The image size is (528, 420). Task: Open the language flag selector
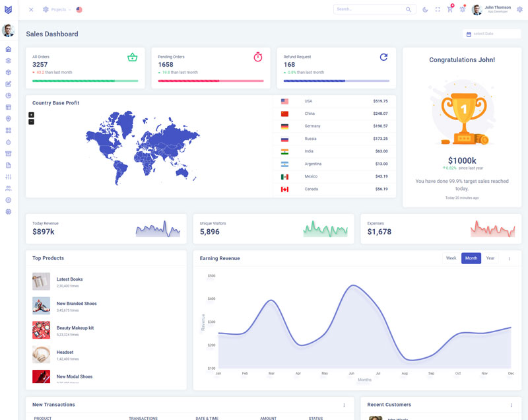click(79, 9)
